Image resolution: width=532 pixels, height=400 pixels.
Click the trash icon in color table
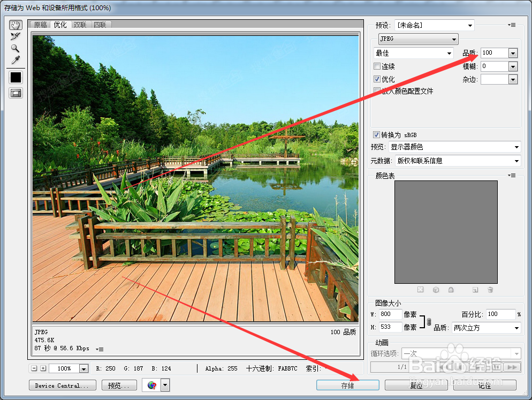point(490,290)
